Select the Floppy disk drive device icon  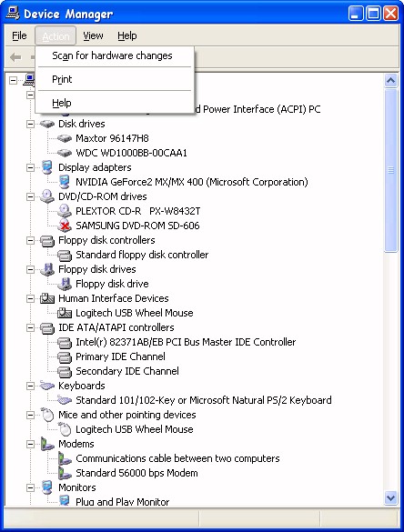tap(65, 284)
